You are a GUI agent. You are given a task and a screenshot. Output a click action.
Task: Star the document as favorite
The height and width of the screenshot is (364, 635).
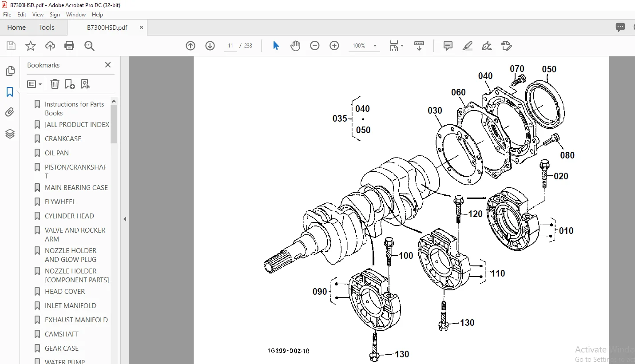(x=30, y=46)
